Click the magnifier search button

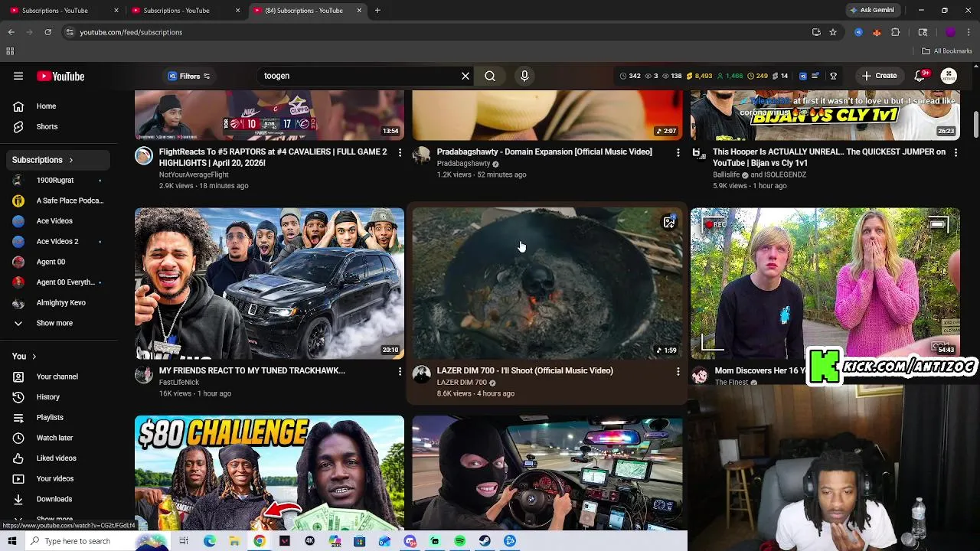490,76
